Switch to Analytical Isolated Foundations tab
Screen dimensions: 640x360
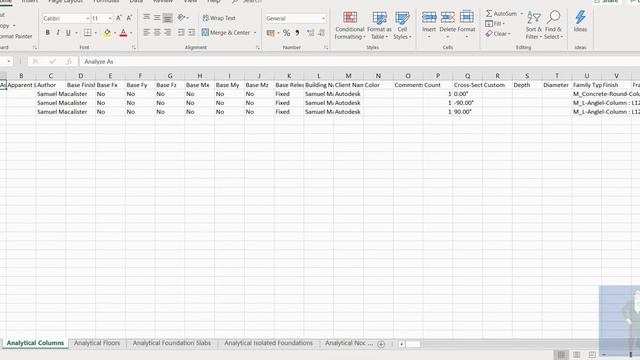pyautogui.click(x=268, y=343)
